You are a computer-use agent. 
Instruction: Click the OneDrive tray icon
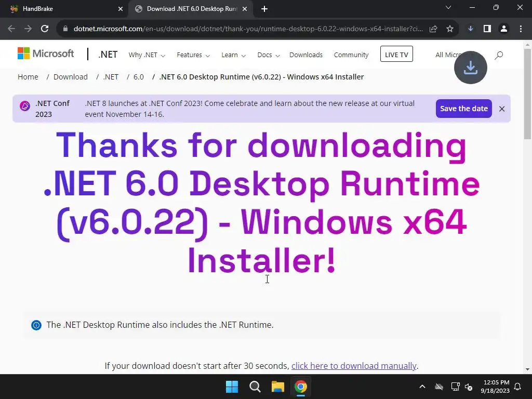(439, 387)
